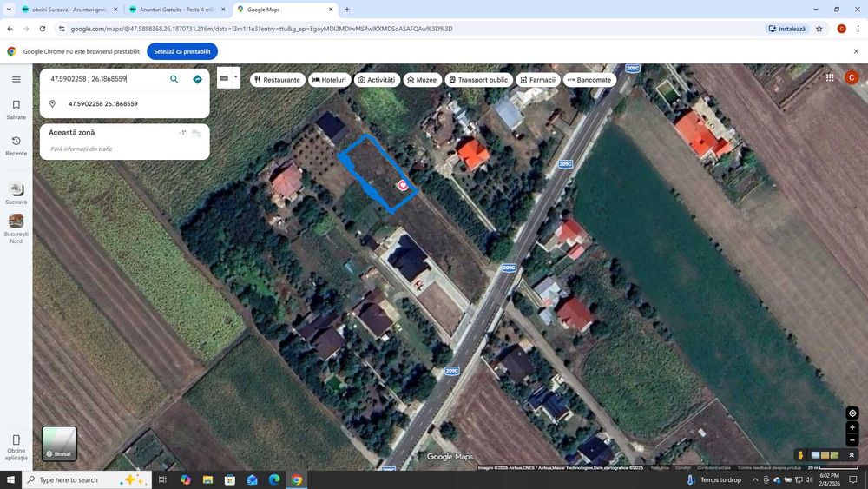Image resolution: width=868 pixels, height=489 pixels.
Task: Expand the imagery strip chevron
Action: 852,455
